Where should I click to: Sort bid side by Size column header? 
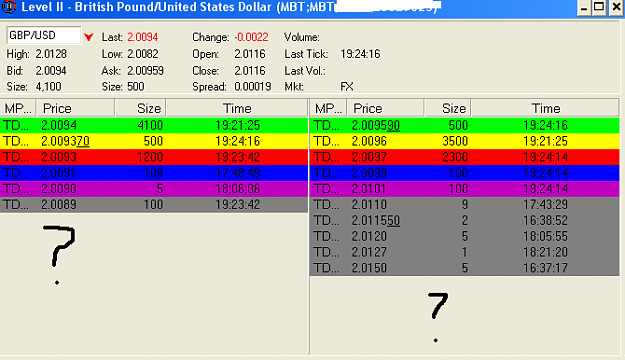coord(140,108)
